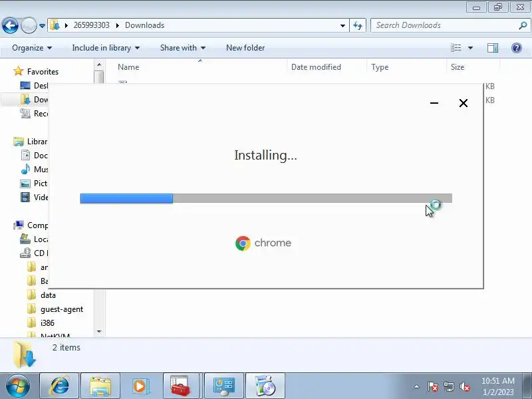Open the guest-agent folder

(x=55, y=309)
